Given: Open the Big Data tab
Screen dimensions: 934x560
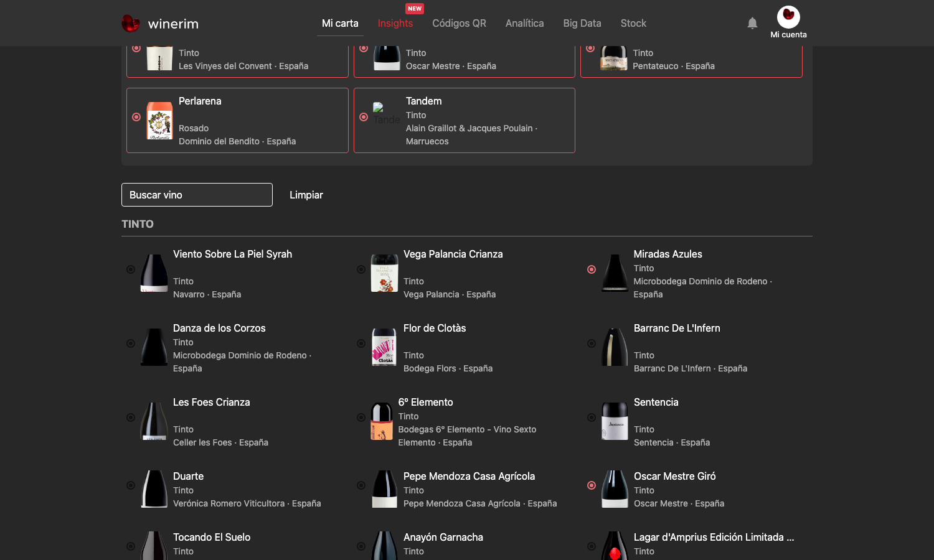Looking at the screenshot, I should coord(582,23).
